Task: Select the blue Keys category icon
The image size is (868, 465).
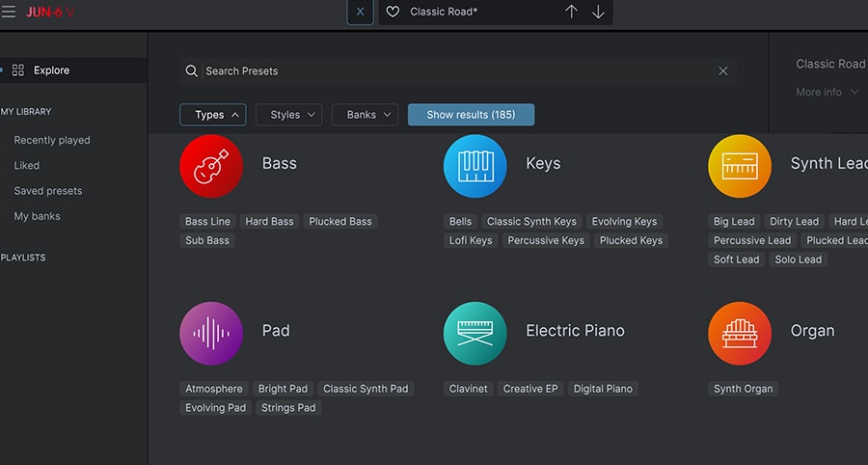Action: click(475, 166)
